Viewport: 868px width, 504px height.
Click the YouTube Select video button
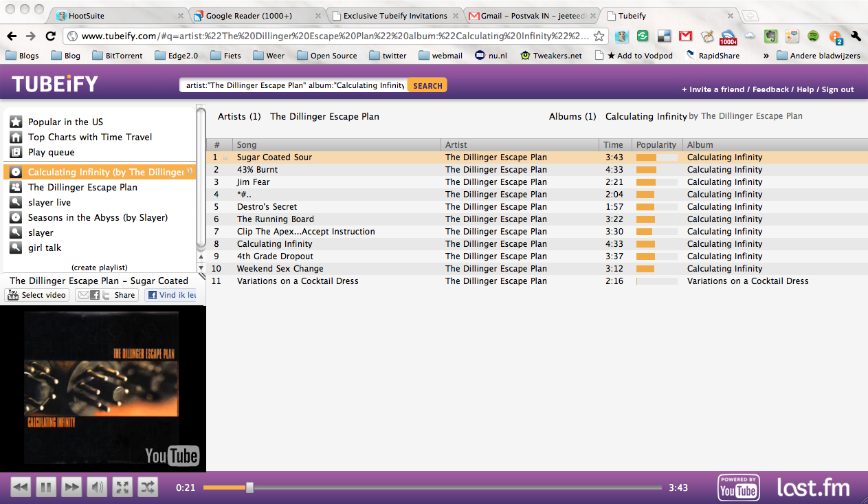(x=37, y=295)
